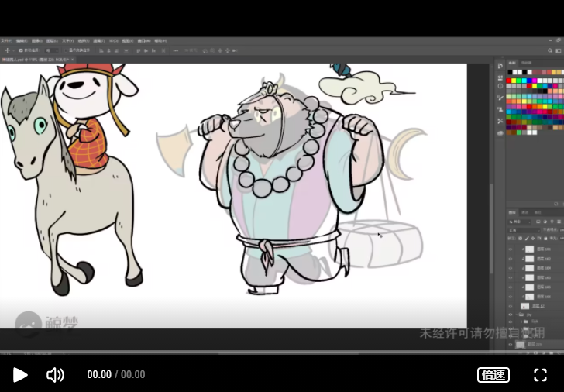The width and height of the screenshot is (564, 392).
Task: Open the 窗口 Window menu
Action: pyautogui.click(x=144, y=40)
